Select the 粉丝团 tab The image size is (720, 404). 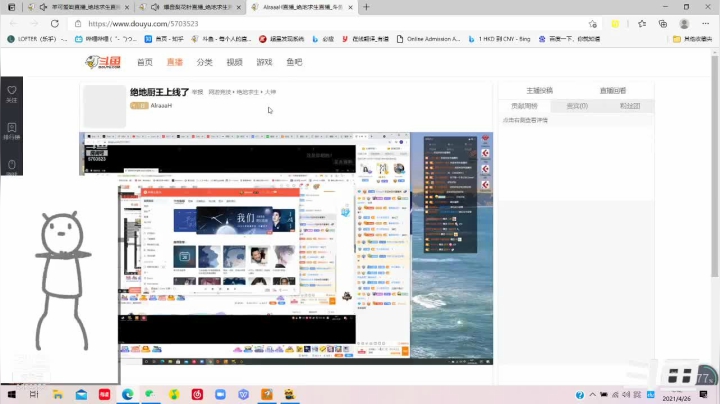click(x=630, y=106)
